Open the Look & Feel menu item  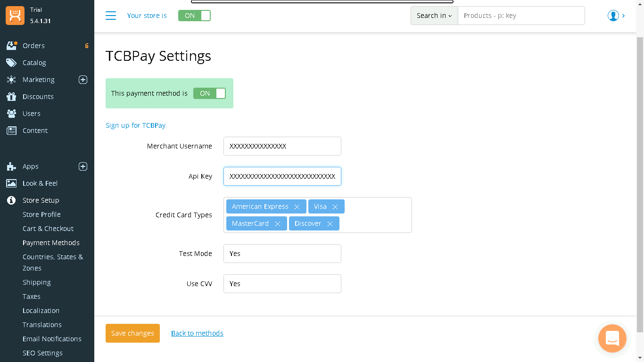[40, 183]
